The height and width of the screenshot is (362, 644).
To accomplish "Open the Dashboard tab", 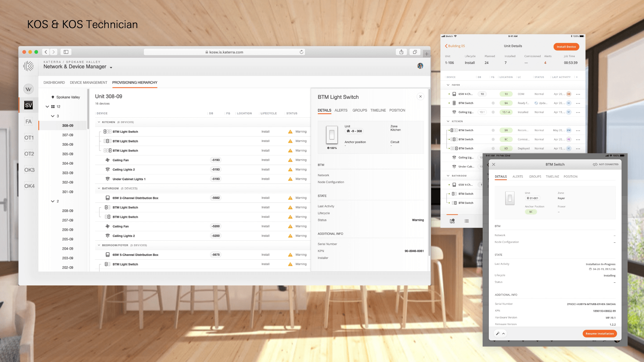I will click(x=54, y=83).
